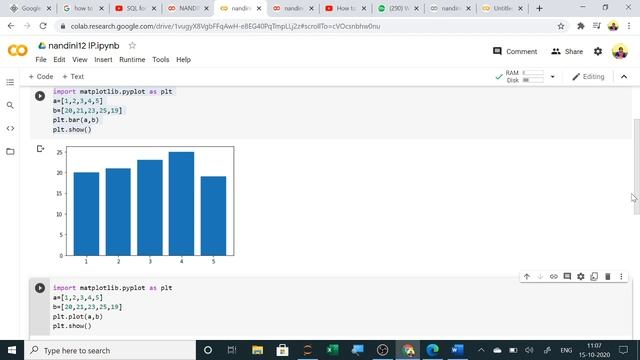Switch to the Untitled Colab tab

tap(502, 8)
